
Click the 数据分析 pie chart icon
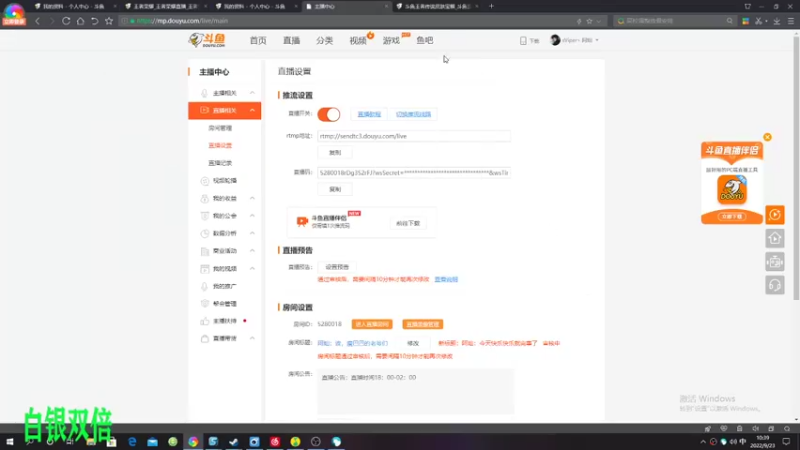tap(205, 233)
